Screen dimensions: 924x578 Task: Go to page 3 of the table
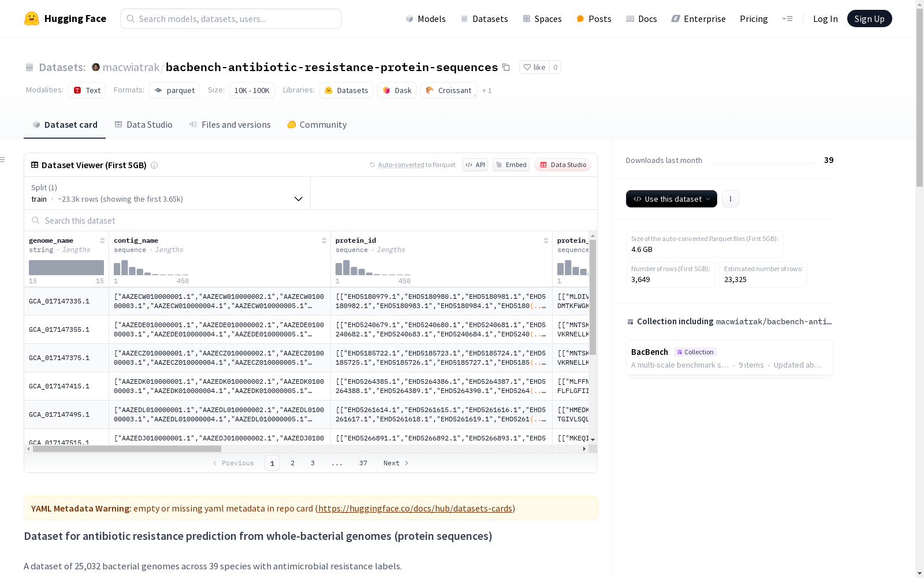[313, 463]
